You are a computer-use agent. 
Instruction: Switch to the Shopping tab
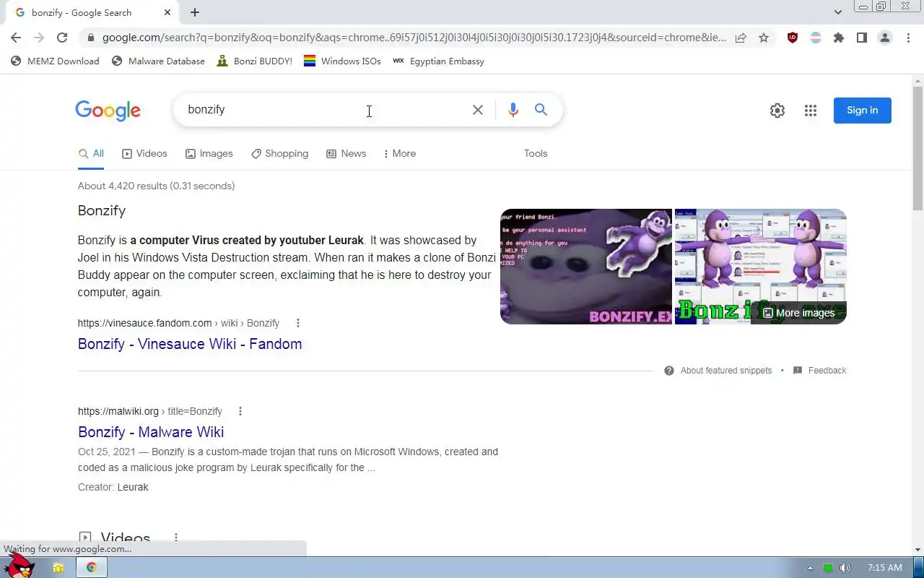click(279, 154)
